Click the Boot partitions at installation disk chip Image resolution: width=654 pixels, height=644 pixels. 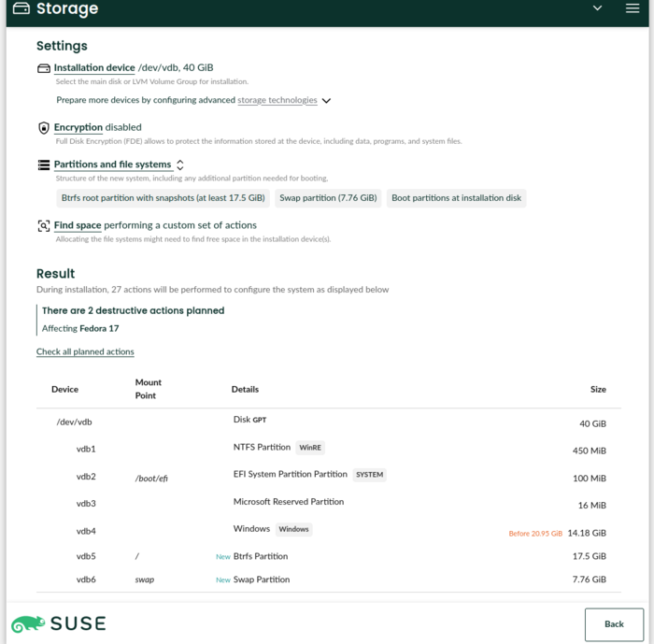tap(456, 198)
